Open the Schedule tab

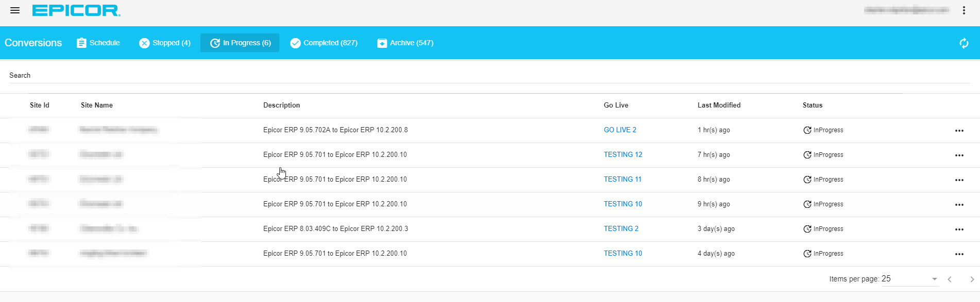tap(98, 43)
